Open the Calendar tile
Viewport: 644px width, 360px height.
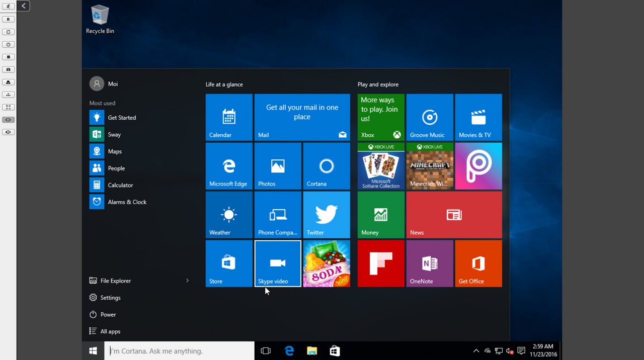point(229,117)
